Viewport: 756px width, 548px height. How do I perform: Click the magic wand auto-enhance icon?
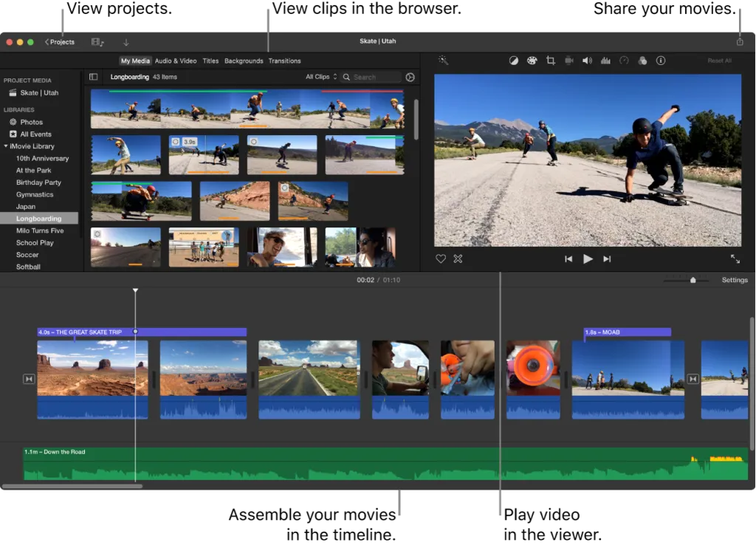point(443,61)
